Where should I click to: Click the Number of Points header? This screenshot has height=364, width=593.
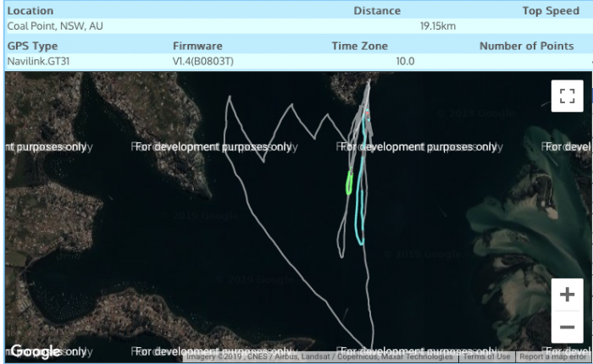[x=526, y=46]
